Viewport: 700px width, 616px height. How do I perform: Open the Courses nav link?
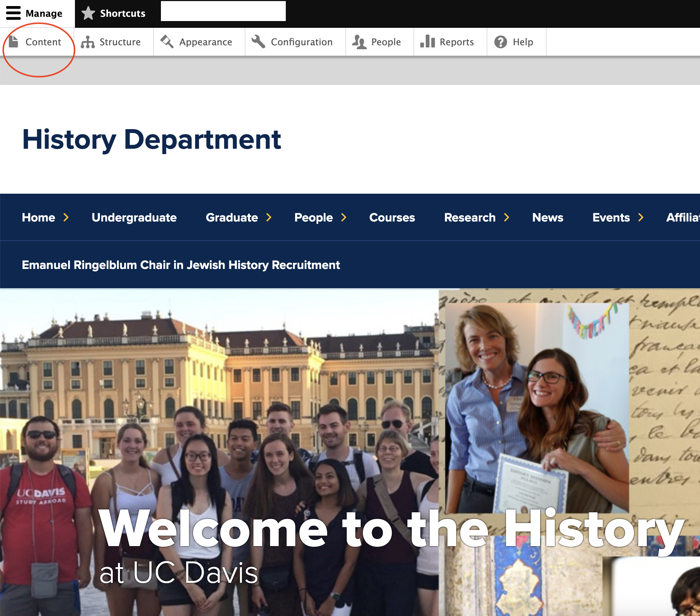pyautogui.click(x=392, y=218)
